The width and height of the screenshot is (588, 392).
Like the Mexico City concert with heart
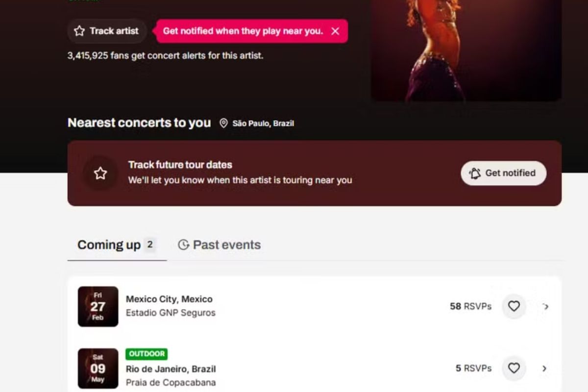[514, 306]
